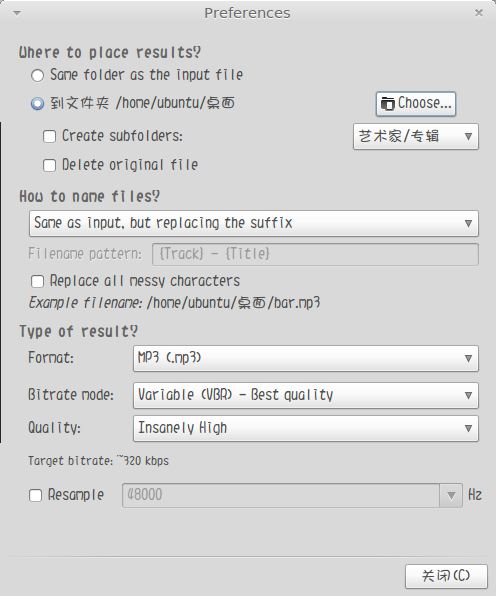
Task: Open the file naming scheme dropdown
Action: point(254,223)
